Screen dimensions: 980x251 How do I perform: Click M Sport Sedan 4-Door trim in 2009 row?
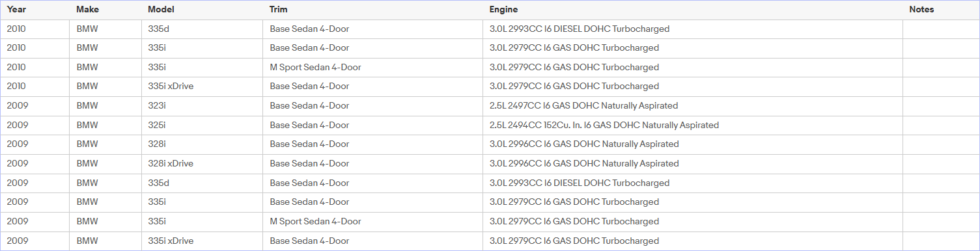pyautogui.click(x=372, y=221)
